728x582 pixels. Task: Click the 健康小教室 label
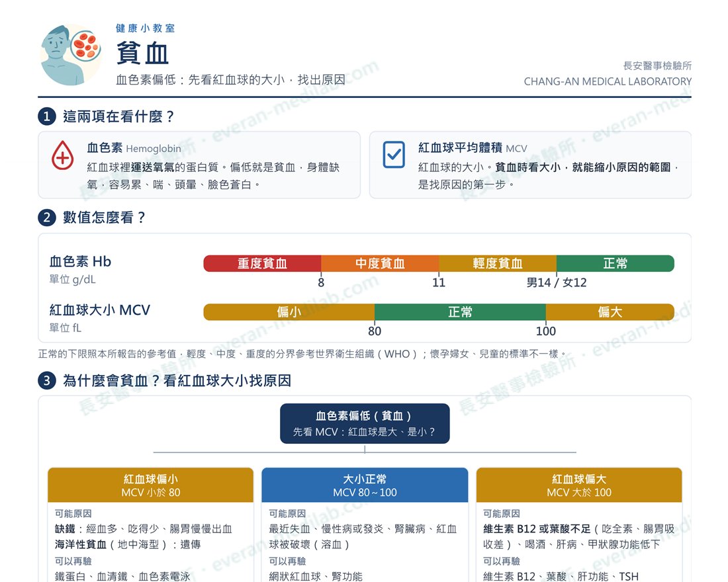tap(146, 28)
